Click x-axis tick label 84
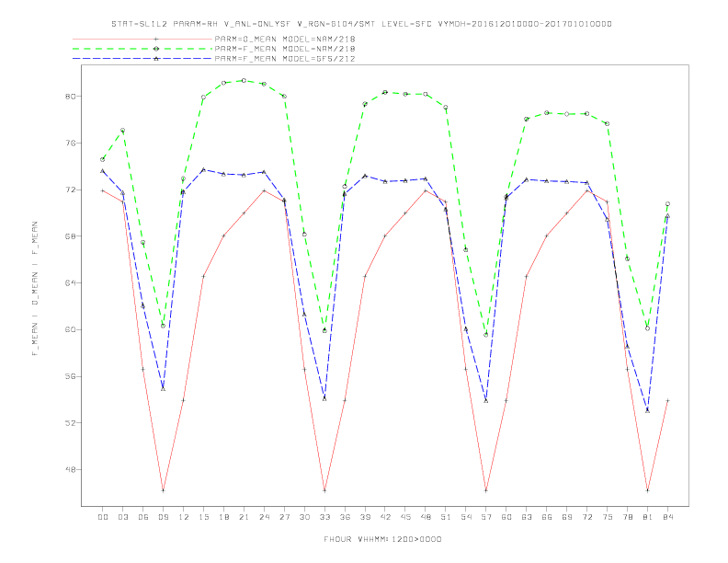Image resolution: width=728 pixels, height=563 pixels. pos(667,517)
